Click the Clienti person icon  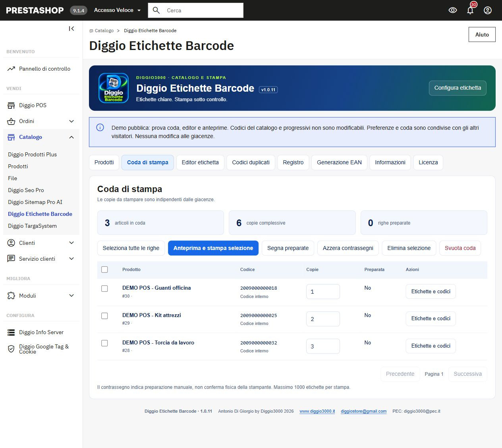11,243
